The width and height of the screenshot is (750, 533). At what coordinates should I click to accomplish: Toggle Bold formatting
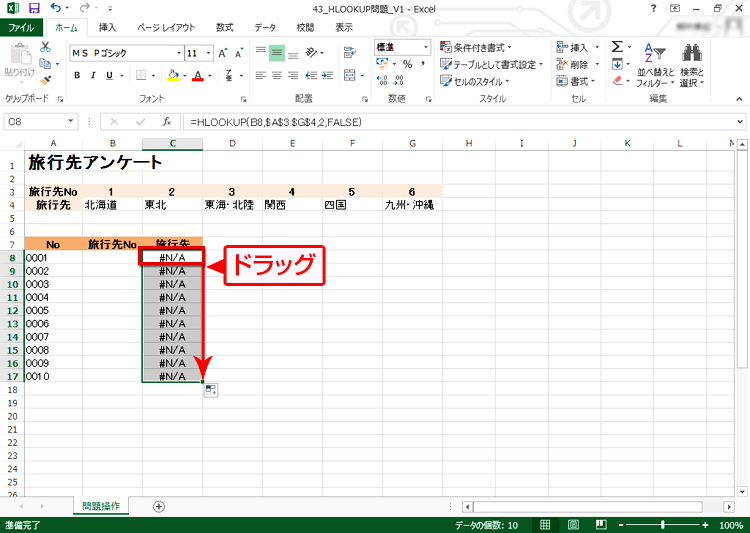pos(77,76)
